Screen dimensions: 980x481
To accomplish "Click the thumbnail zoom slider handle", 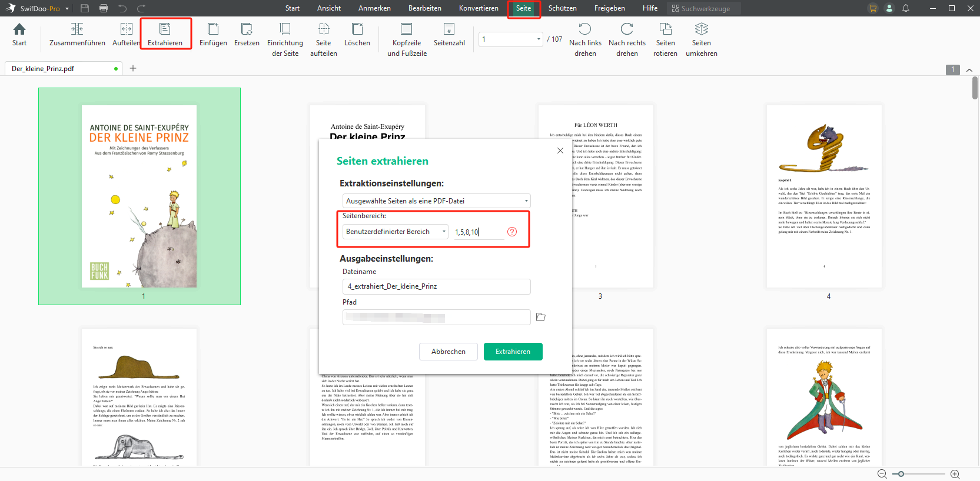I will click(x=901, y=474).
